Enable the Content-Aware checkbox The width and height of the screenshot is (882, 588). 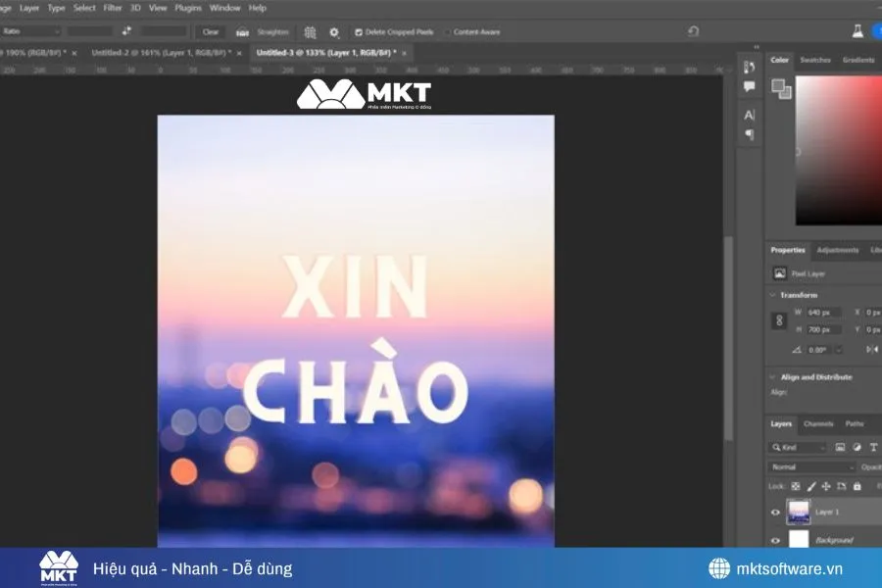click(x=449, y=32)
